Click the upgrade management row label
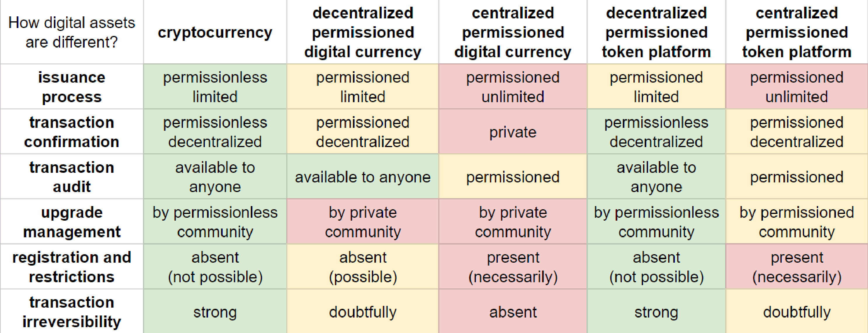This screenshot has width=868, height=333. point(72,222)
